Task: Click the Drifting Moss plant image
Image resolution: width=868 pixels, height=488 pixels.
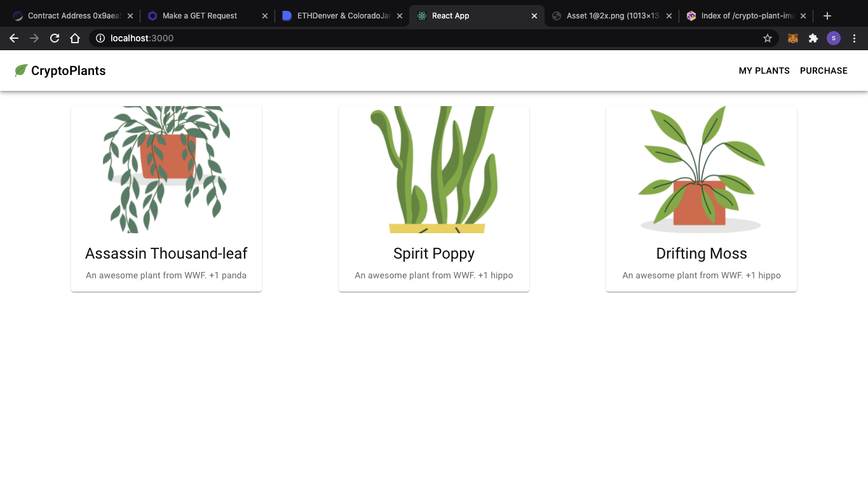Action: click(x=701, y=170)
